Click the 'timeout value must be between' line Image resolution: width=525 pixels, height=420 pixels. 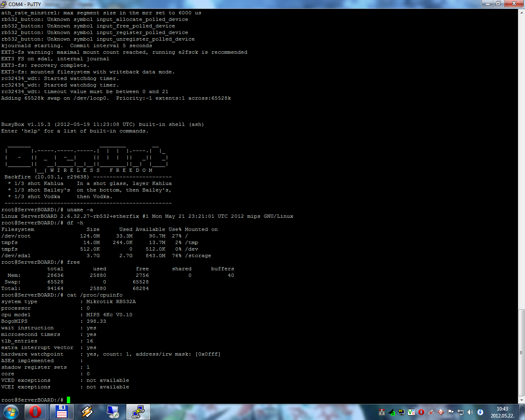tap(85, 91)
